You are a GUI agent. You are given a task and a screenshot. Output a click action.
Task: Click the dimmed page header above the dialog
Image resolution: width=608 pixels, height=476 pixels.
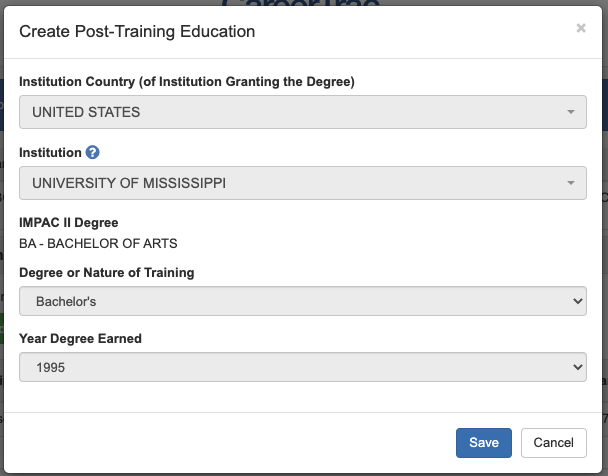(x=300, y=4)
